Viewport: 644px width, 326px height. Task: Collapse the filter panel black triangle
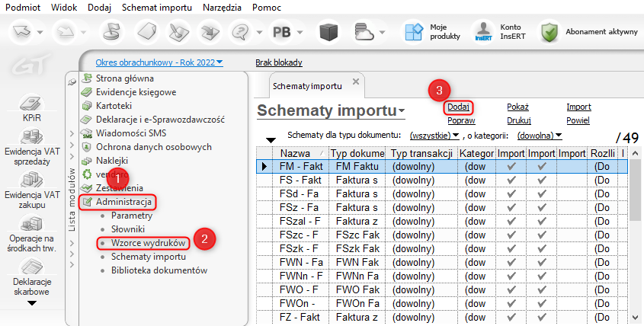(x=271, y=140)
